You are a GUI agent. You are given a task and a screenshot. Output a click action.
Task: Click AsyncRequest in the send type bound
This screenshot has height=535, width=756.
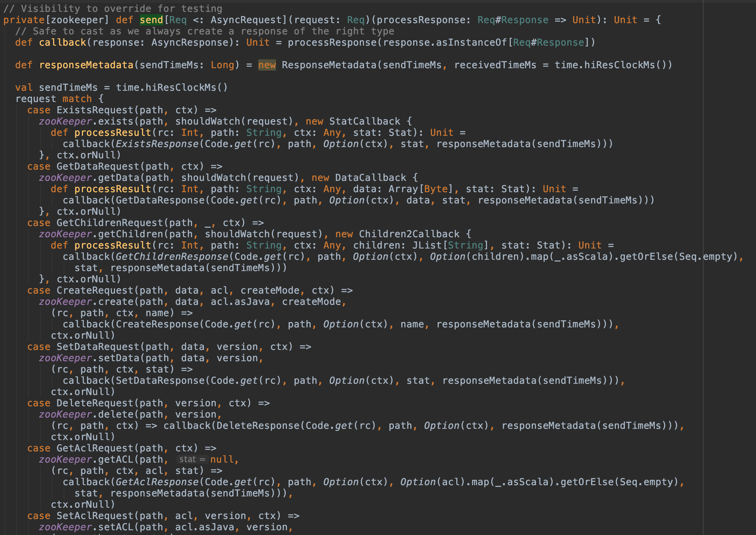[246, 20]
